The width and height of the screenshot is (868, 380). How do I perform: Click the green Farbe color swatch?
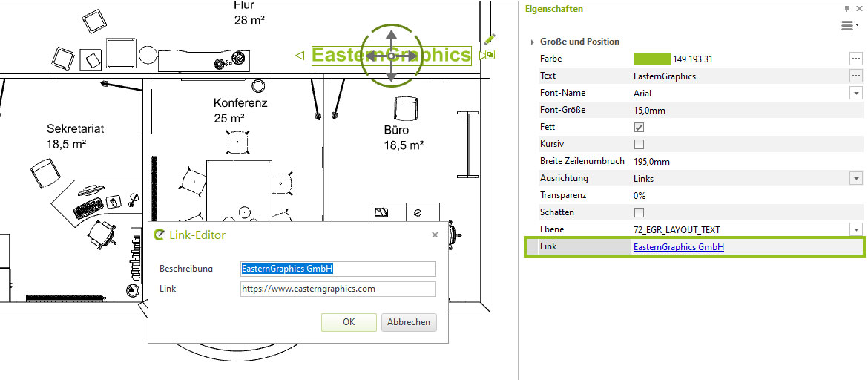(651, 58)
